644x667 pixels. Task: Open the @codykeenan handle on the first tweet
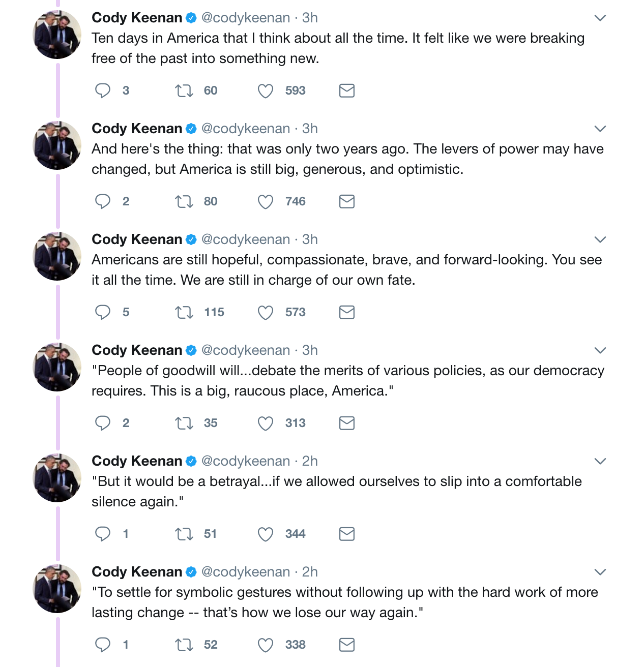pyautogui.click(x=246, y=18)
